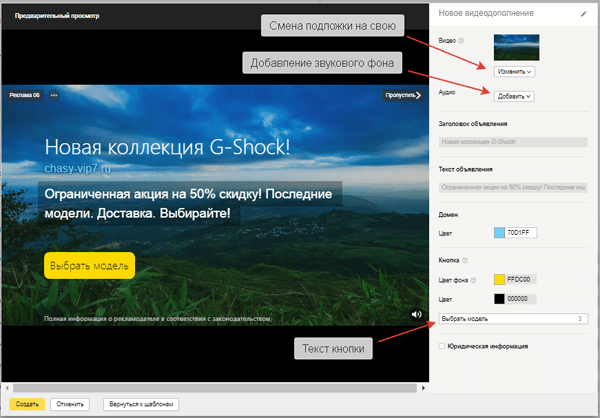The image size is (600, 418).
Task: Open the three-dots menu in ad preview
Action: click(54, 95)
